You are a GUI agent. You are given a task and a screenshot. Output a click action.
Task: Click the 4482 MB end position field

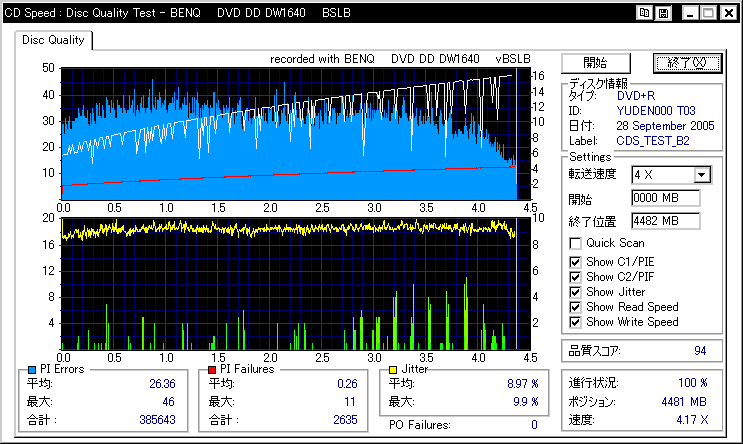pyautogui.click(x=665, y=221)
